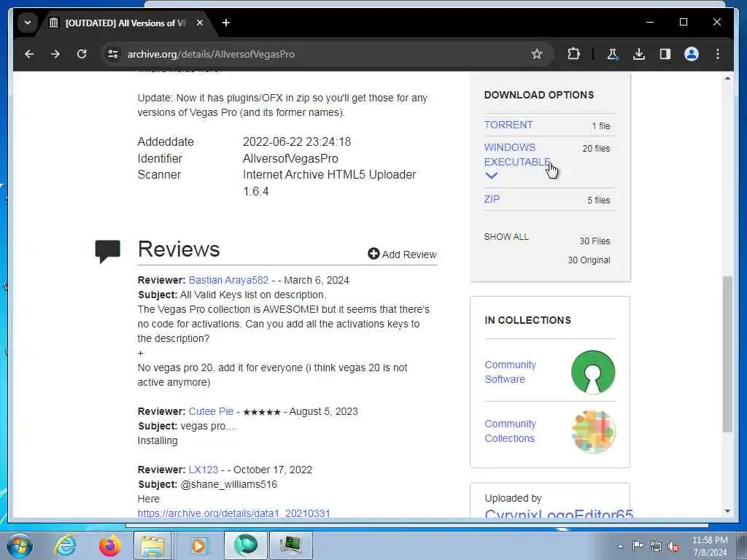This screenshot has height=560, width=747.
Task: Open the Community Collections link
Action: [510, 431]
